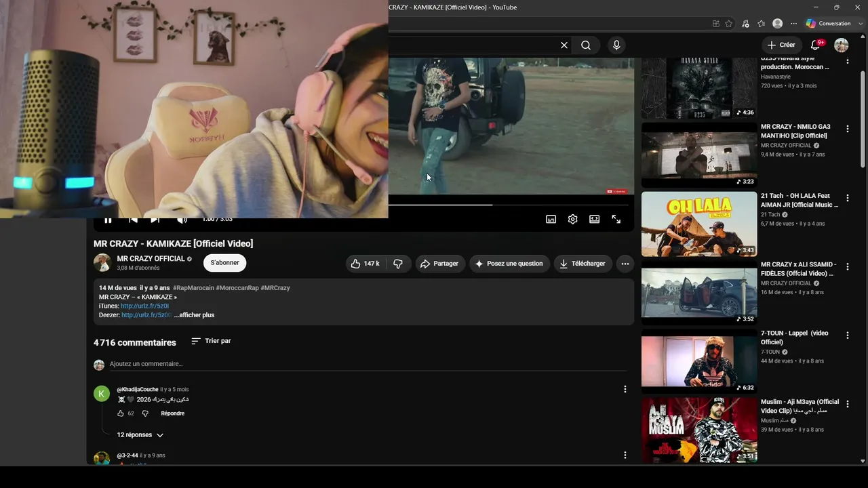Expand description with ...afficher plus

tap(194, 315)
